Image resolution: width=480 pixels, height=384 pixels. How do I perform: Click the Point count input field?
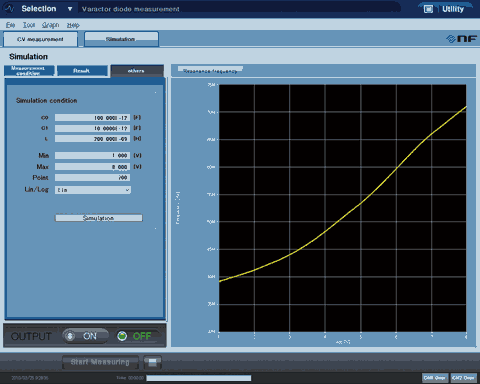92,178
